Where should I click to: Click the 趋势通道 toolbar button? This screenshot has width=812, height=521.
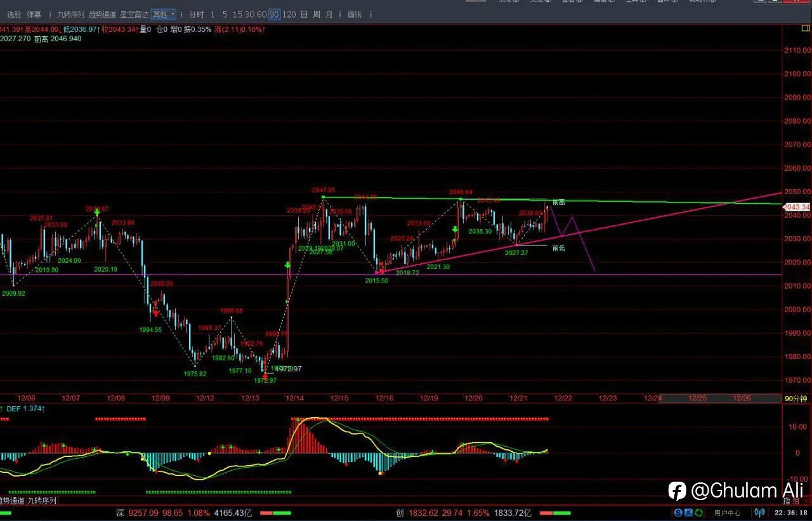click(x=102, y=14)
